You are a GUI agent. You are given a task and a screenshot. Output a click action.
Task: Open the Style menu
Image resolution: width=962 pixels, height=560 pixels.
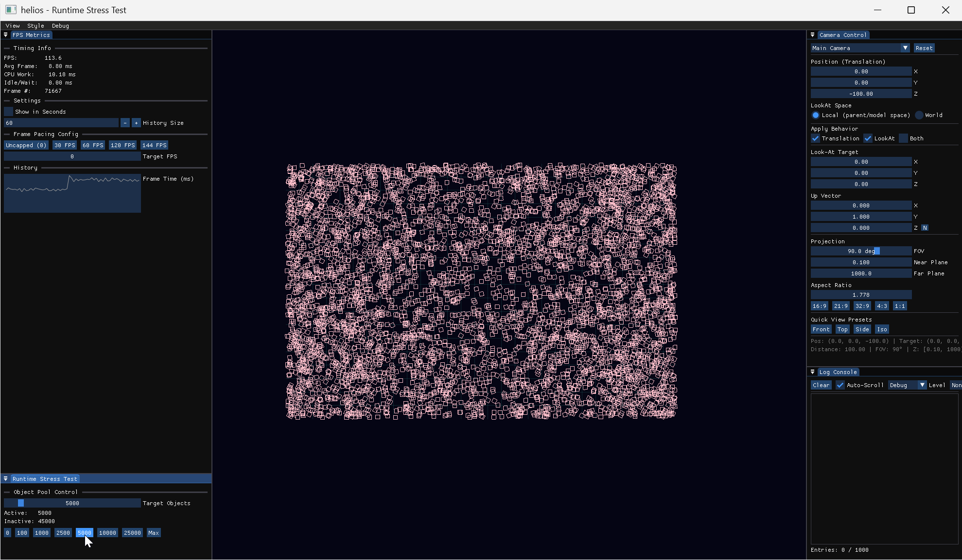(35, 26)
